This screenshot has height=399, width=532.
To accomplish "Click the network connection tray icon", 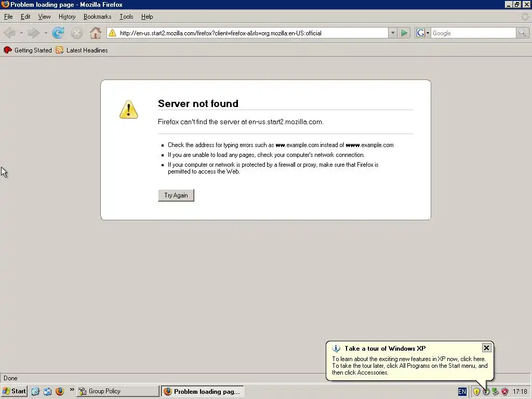I will pos(495,392).
